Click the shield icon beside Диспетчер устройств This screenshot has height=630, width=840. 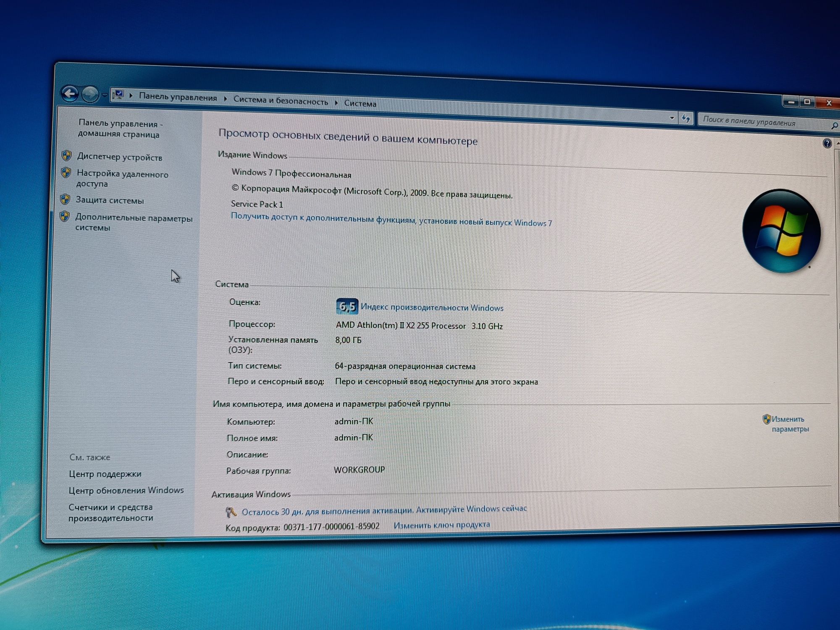pos(66,155)
